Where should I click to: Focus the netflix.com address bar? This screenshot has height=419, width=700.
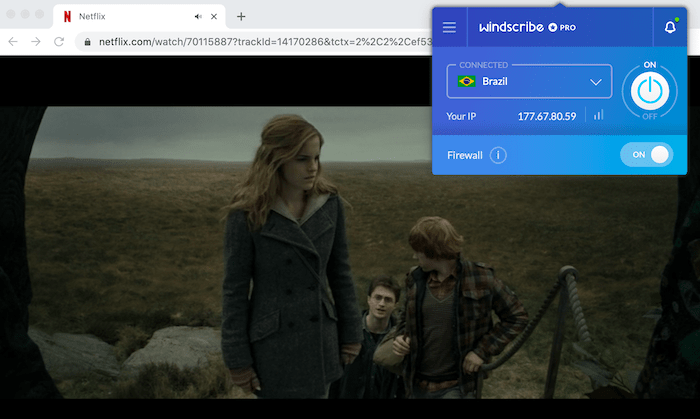(254, 41)
